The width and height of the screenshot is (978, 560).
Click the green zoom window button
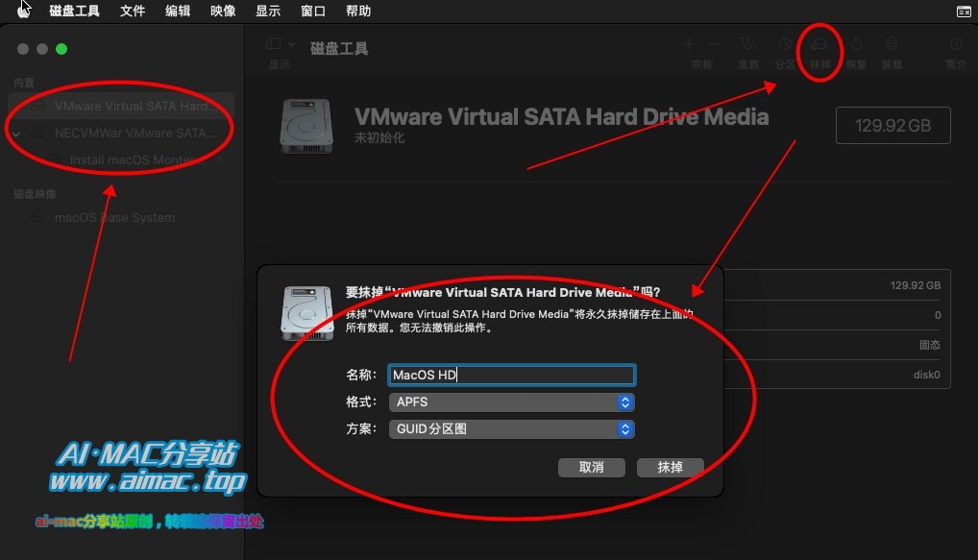pos(61,49)
